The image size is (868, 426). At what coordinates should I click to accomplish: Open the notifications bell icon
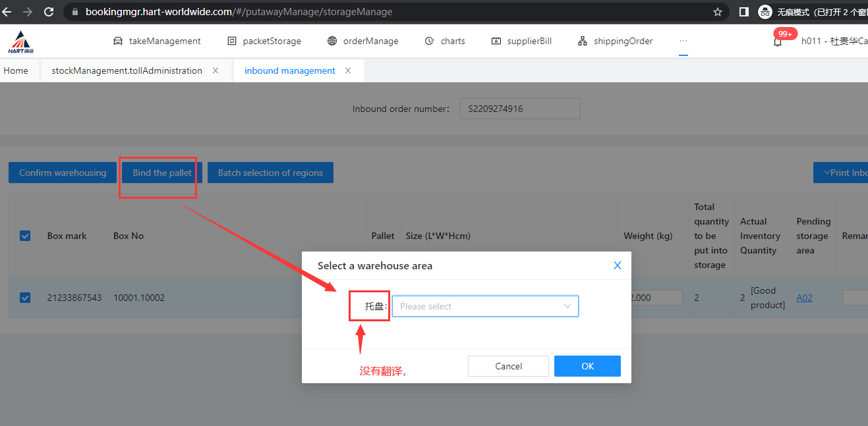(x=778, y=41)
